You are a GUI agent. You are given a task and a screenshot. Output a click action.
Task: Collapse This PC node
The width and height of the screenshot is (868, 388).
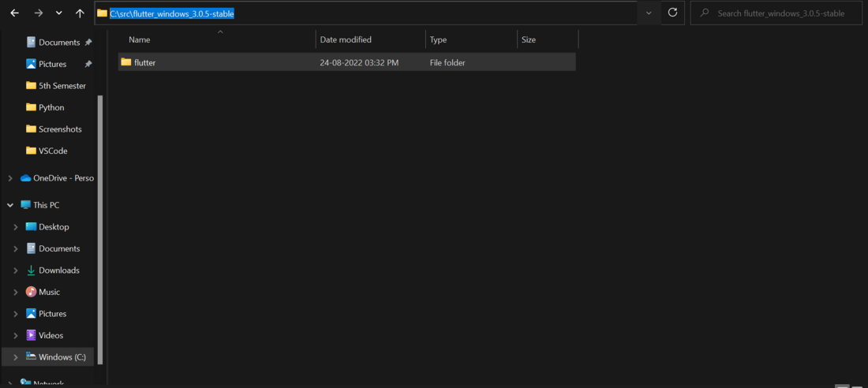click(x=10, y=205)
